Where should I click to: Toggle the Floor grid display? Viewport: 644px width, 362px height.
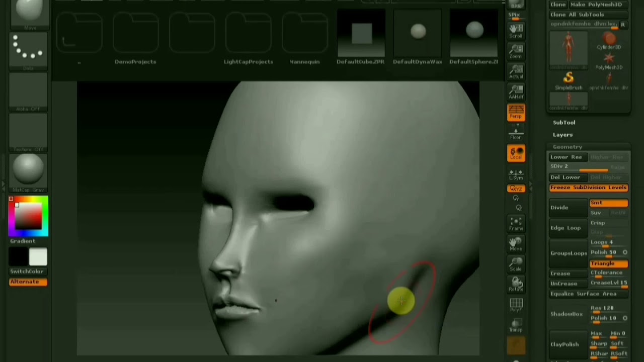coord(516,133)
